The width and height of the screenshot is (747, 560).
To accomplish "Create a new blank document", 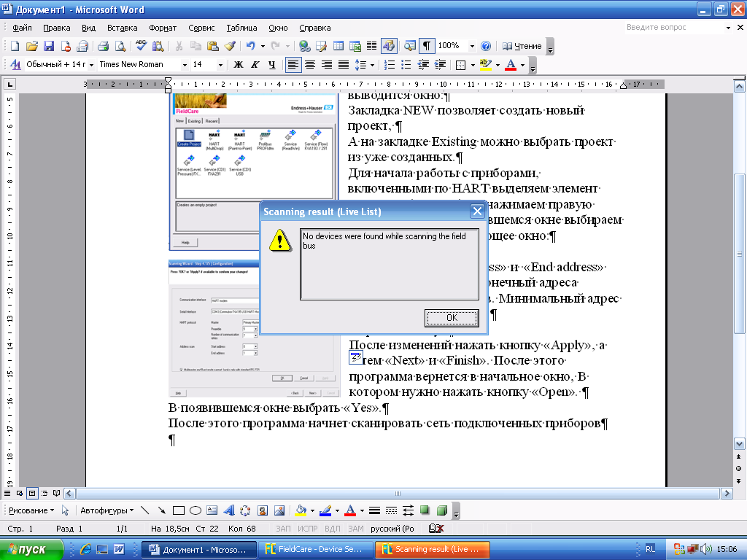I will pos(15,46).
